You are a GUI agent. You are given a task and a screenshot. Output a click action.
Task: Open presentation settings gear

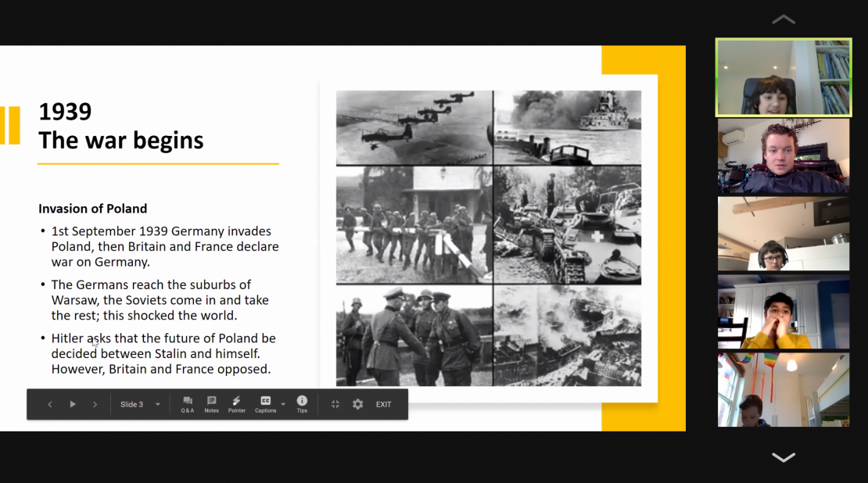358,404
